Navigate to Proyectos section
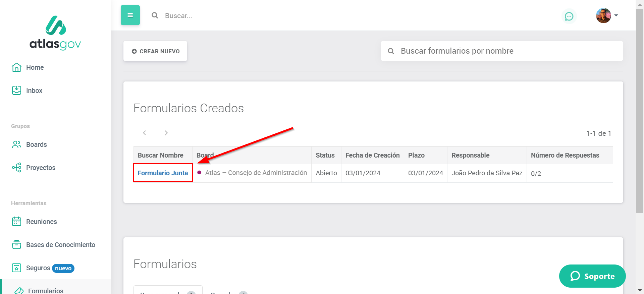644x294 pixels. [41, 168]
